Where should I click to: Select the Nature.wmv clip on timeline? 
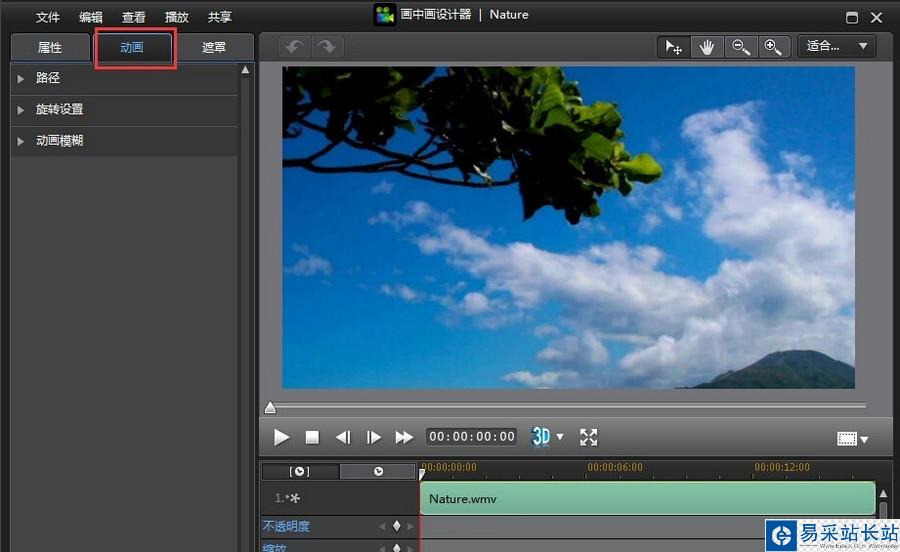point(646,498)
